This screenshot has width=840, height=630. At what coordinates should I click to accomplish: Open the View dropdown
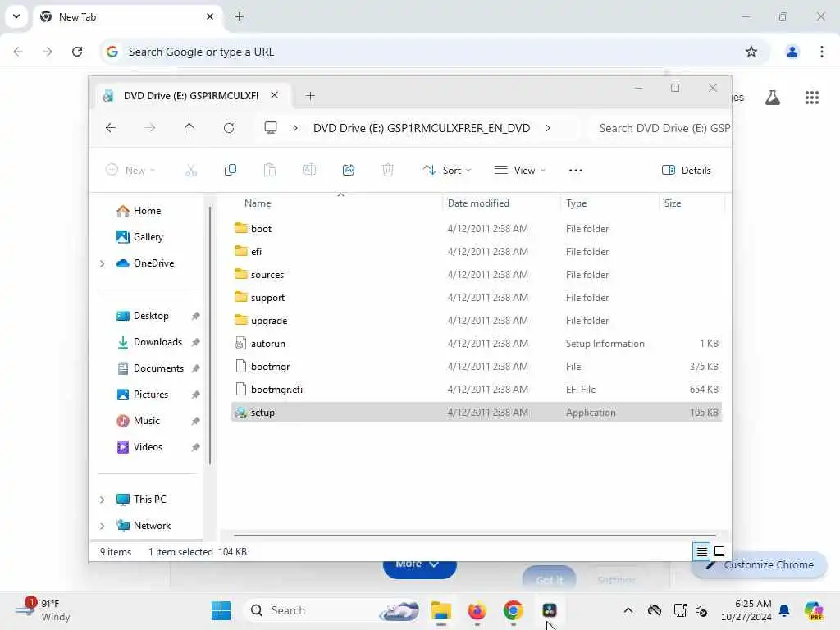(519, 171)
